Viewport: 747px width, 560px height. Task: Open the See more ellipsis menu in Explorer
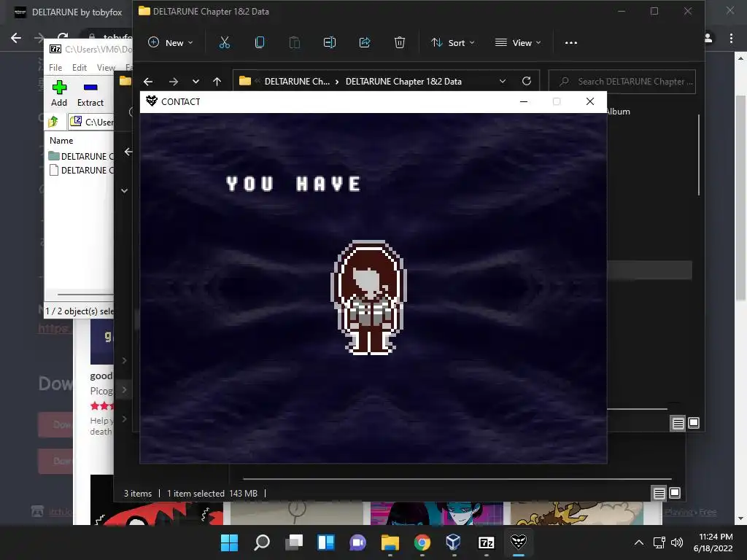(x=570, y=43)
